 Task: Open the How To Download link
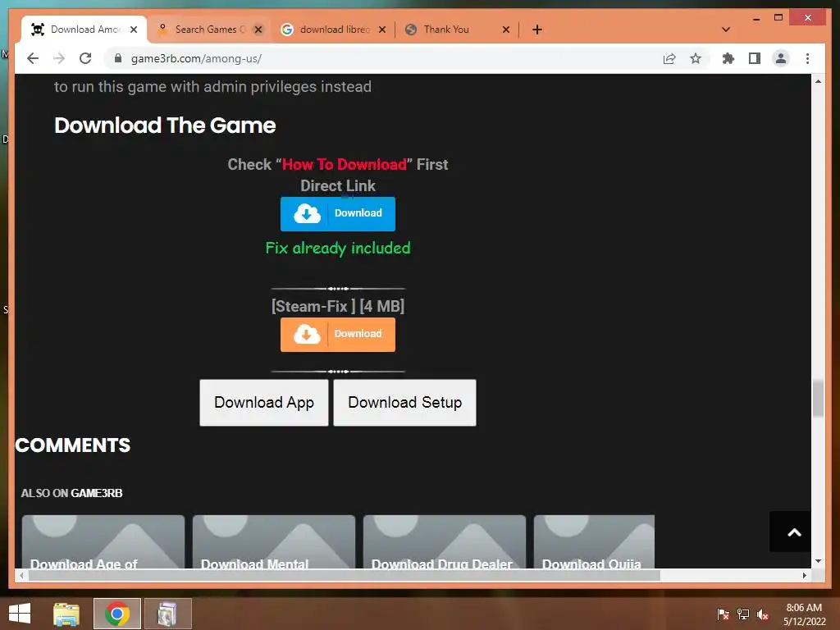tap(344, 164)
